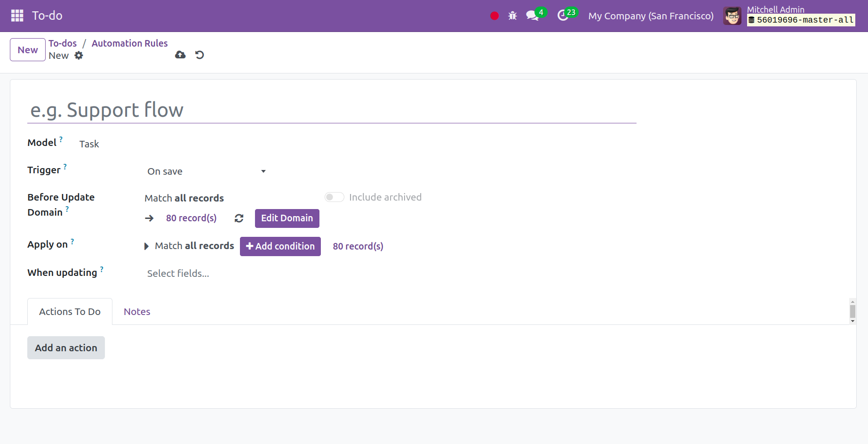Click the rule name input field
This screenshot has height=444, width=868.
tap(332, 110)
